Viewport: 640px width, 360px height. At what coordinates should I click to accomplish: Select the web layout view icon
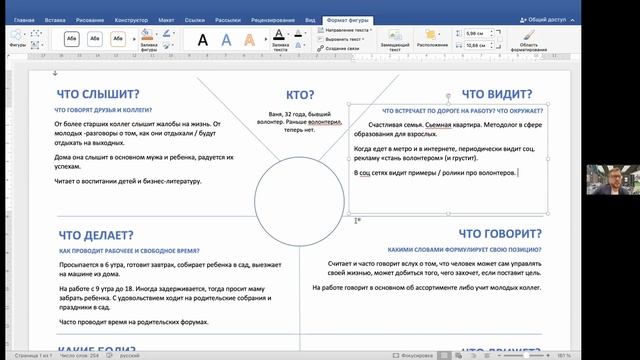tap(459, 356)
